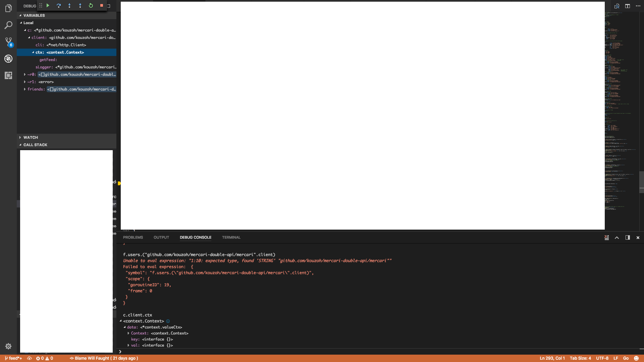644x362 pixels.
Task: Collapse the Local variables scope
Action: pyautogui.click(x=21, y=23)
